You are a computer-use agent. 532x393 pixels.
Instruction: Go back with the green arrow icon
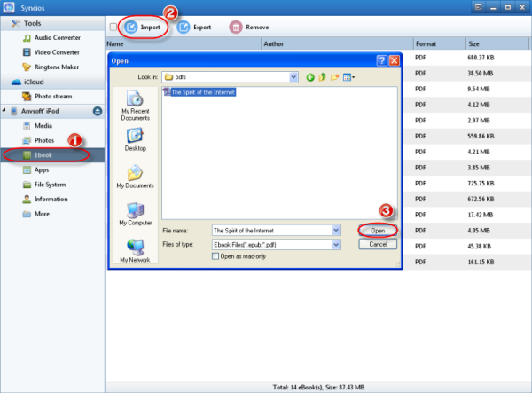pos(310,78)
